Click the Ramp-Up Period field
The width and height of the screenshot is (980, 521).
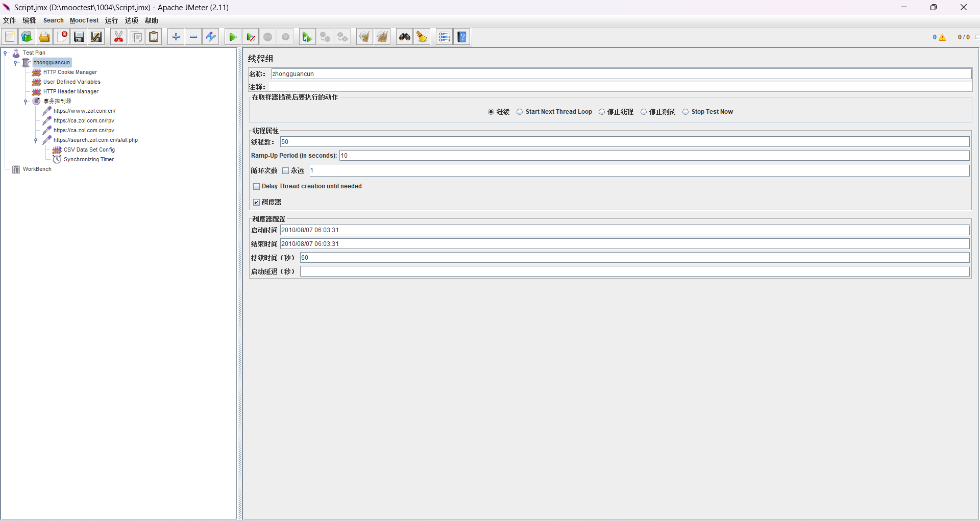click(x=654, y=156)
